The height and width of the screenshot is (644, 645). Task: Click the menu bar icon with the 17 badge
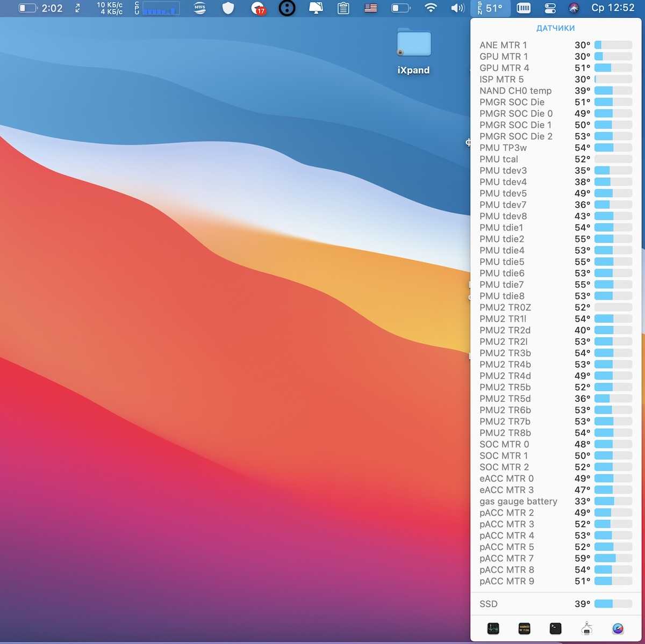pyautogui.click(x=259, y=8)
